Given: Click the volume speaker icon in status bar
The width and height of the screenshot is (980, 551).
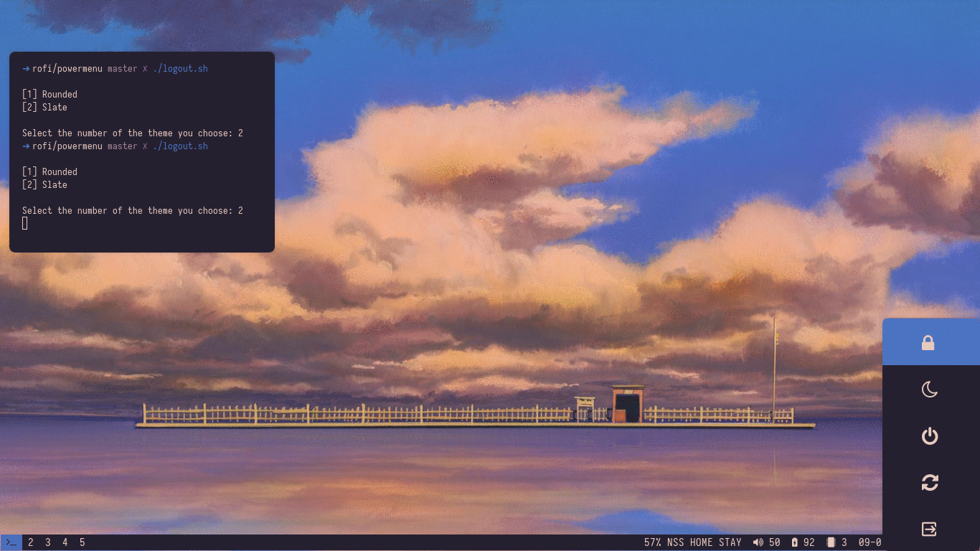Looking at the screenshot, I should click(758, 542).
